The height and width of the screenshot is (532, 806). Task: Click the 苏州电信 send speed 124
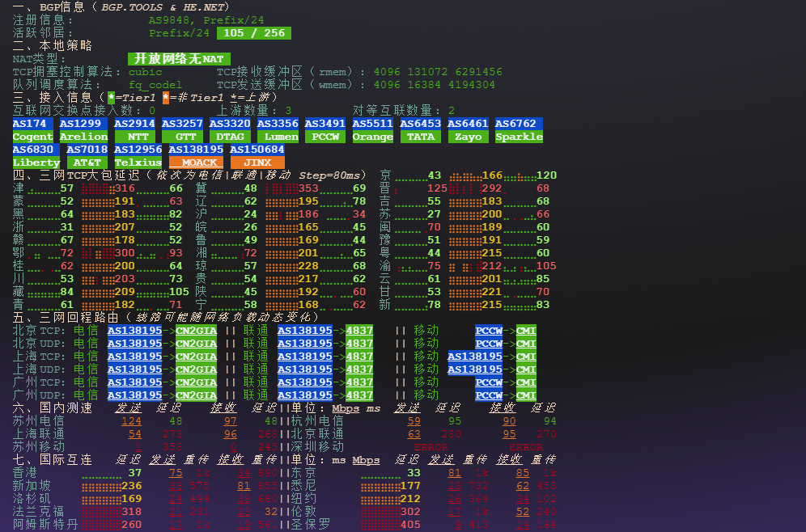[x=131, y=421]
